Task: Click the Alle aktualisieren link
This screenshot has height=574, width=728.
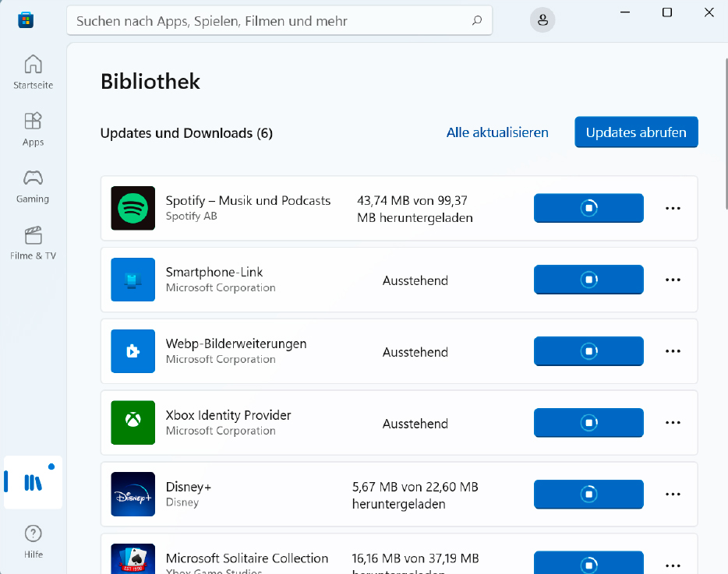Action: tap(497, 132)
